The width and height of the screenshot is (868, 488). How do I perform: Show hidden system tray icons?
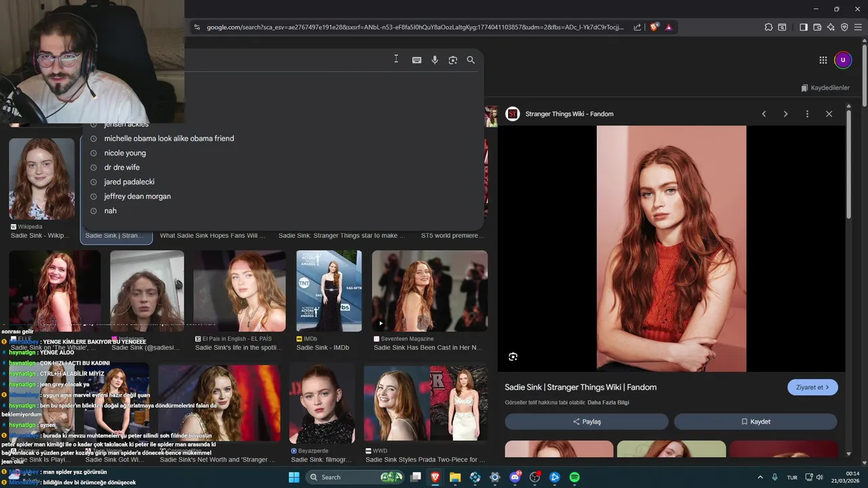click(759, 477)
